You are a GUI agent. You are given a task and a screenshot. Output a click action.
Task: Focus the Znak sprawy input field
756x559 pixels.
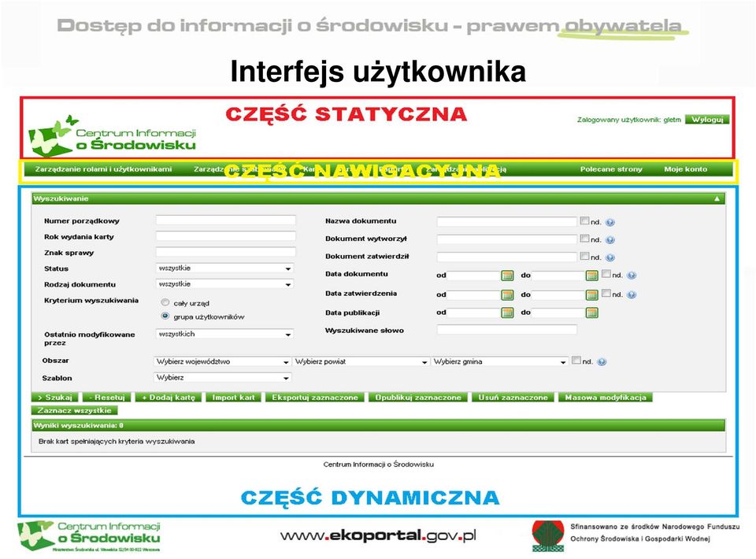(226, 252)
